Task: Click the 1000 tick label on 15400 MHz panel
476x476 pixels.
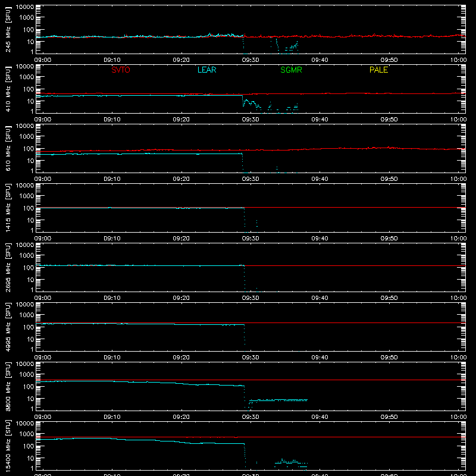Action: point(27,434)
